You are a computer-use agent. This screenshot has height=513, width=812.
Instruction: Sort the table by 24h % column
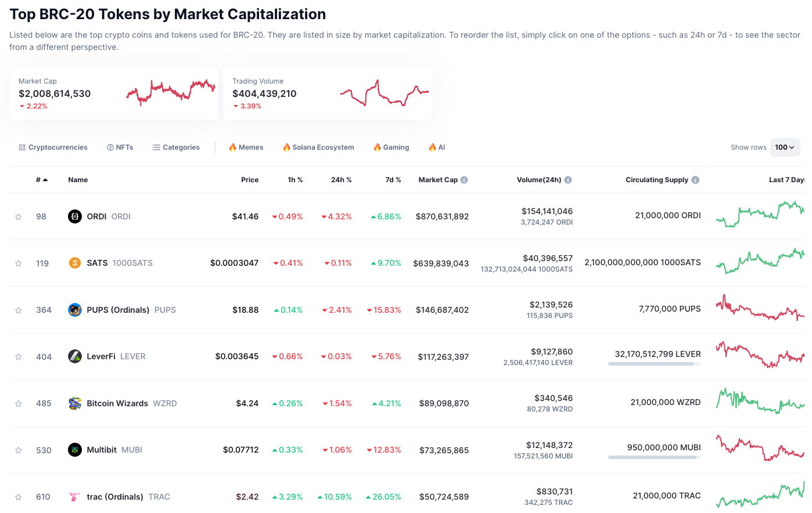click(341, 180)
